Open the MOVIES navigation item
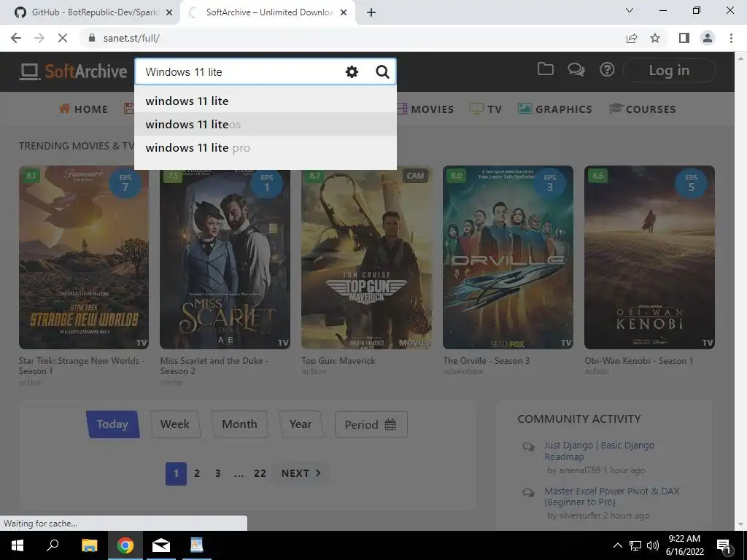Screen dimensions: 747x560 (425, 109)
